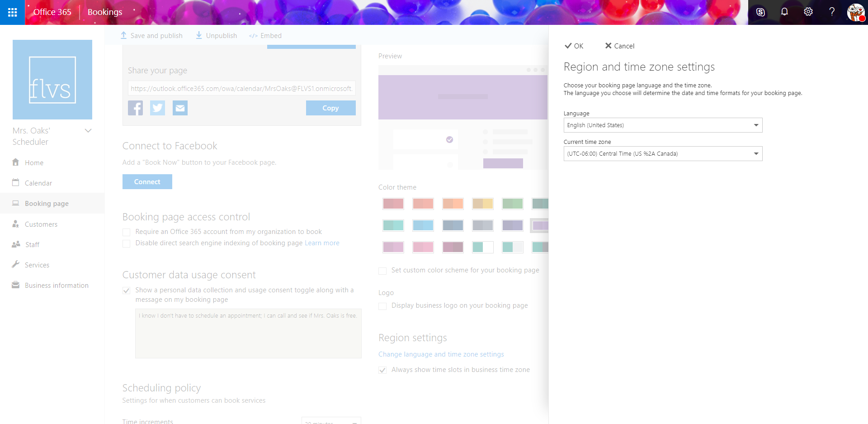This screenshot has width=868, height=424.
Task: Share the booking page via Twitter icon
Action: [x=157, y=108]
